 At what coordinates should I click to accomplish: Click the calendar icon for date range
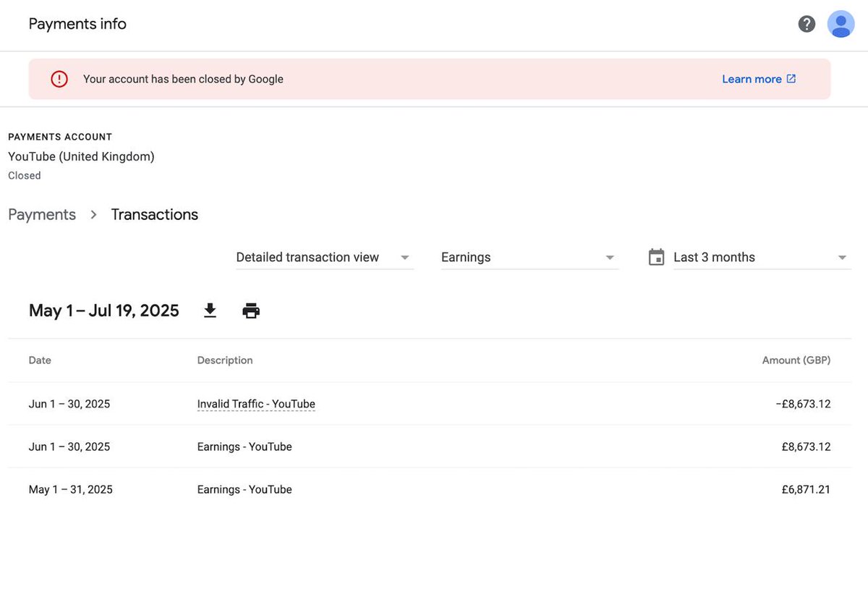(656, 258)
